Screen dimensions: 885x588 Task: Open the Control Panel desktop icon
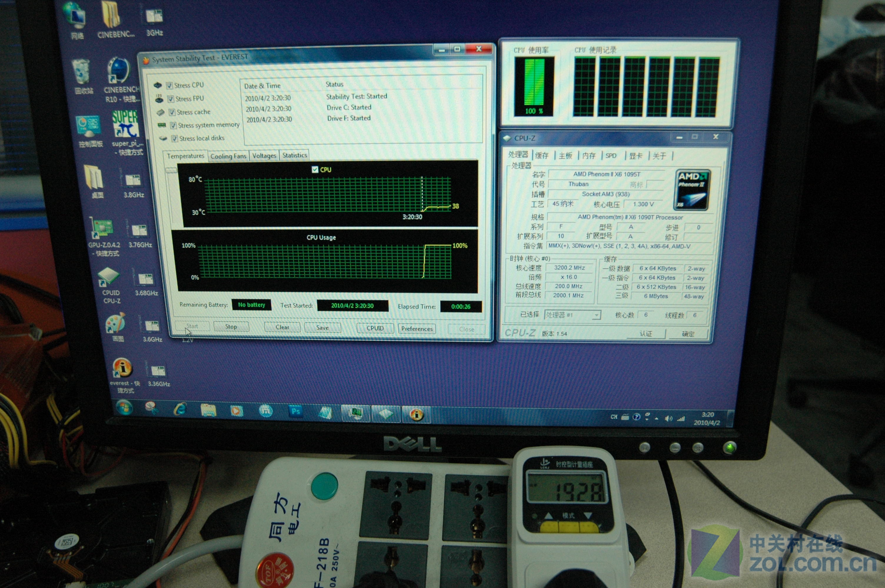pos(89,131)
